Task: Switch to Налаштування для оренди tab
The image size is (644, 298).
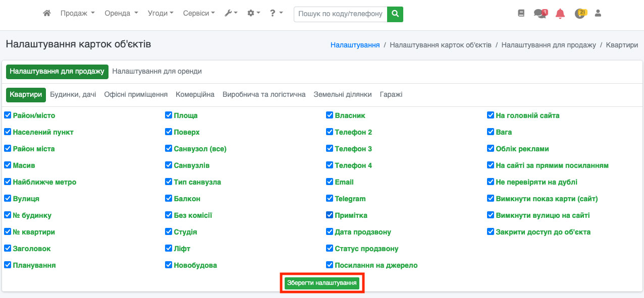Action: (157, 72)
